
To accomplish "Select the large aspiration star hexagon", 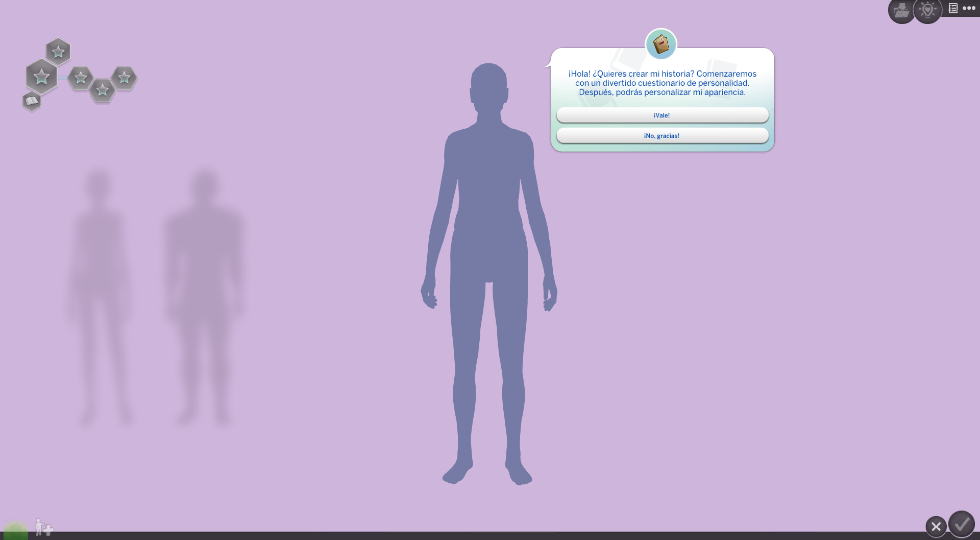I will click(x=41, y=77).
